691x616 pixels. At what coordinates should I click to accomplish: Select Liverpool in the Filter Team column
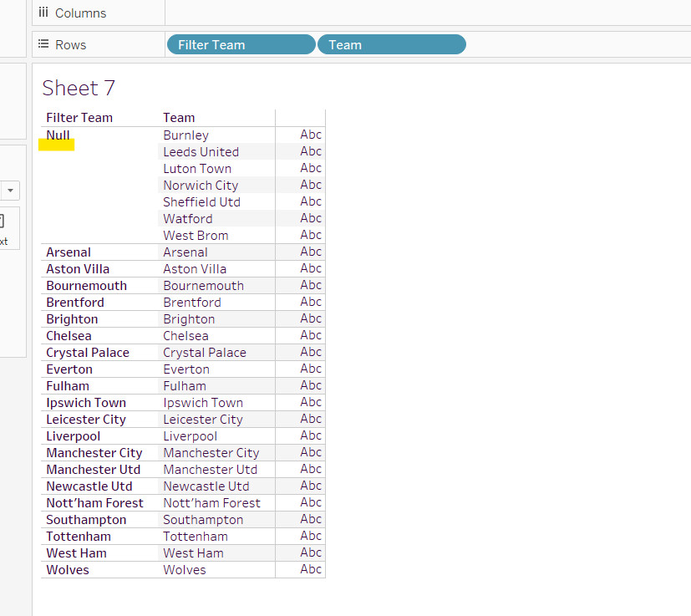point(74,436)
